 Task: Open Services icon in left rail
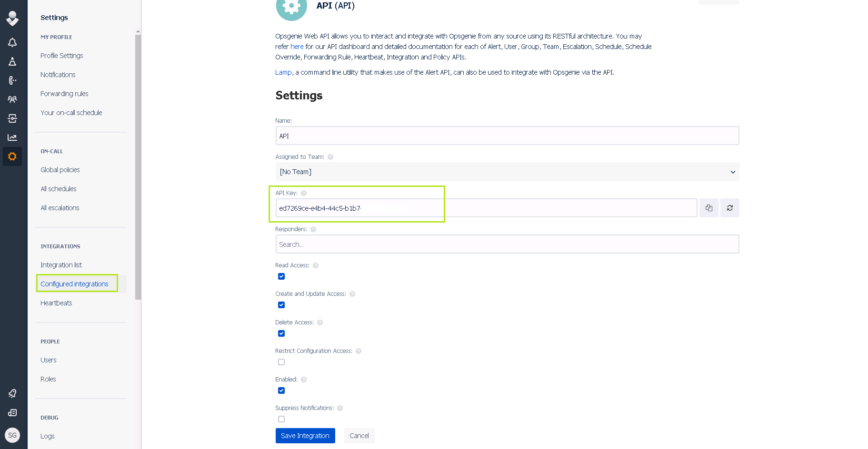[x=12, y=118]
